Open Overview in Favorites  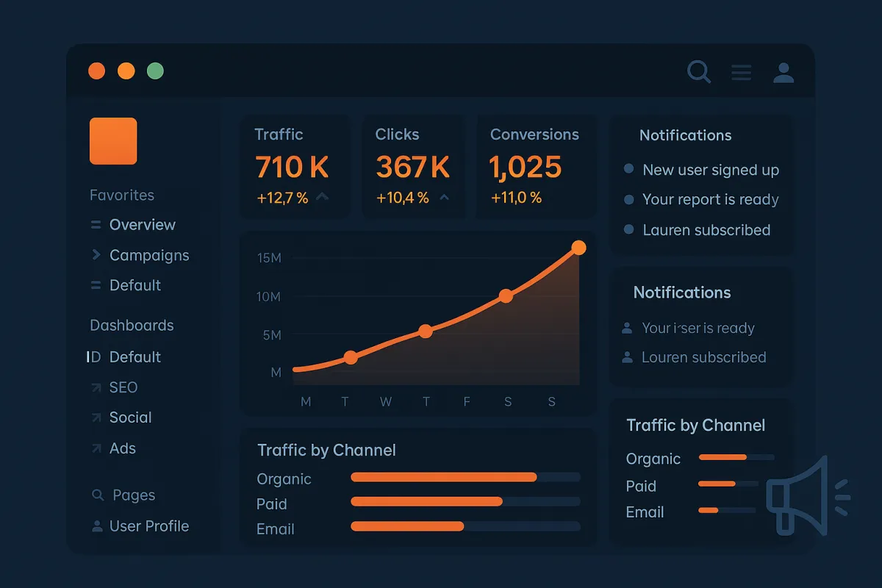click(x=143, y=225)
